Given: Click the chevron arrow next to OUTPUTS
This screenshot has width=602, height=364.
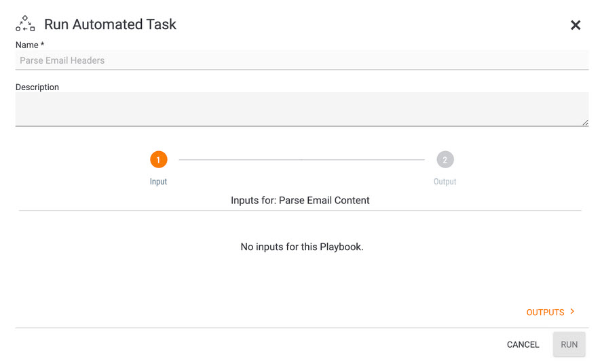Looking at the screenshot, I should pyautogui.click(x=572, y=311).
